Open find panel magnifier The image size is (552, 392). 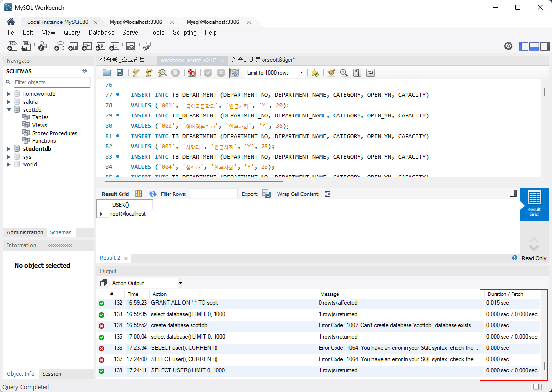click(344, 73)
